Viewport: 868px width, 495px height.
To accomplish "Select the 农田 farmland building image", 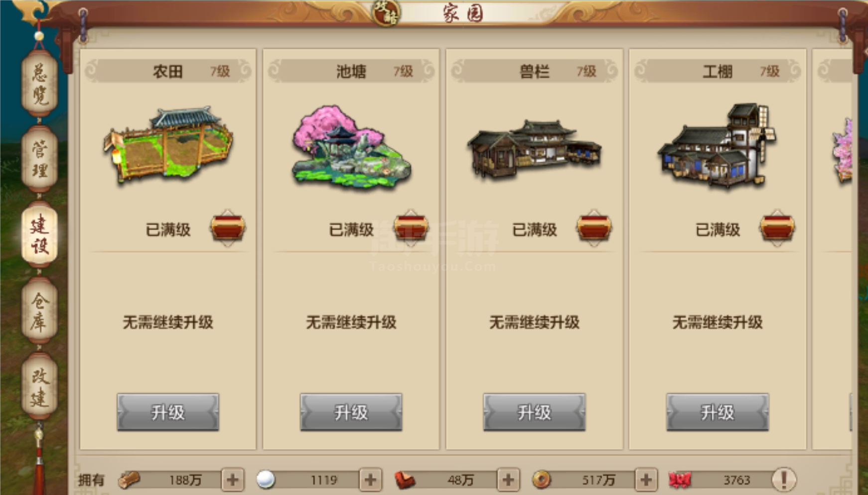I will (x=168, y=144).
